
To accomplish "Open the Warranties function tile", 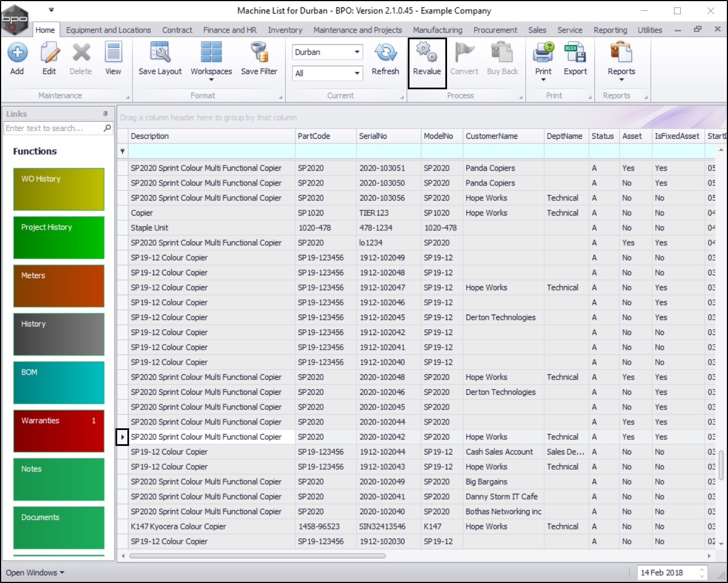I will 59,431.
